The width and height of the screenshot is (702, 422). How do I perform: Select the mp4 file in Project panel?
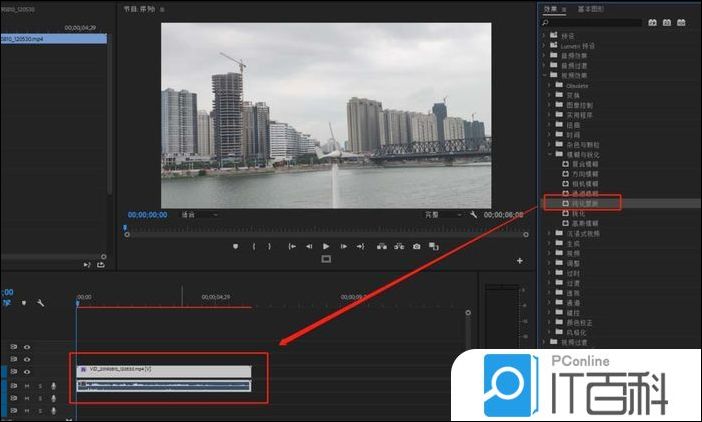(54, 39)
